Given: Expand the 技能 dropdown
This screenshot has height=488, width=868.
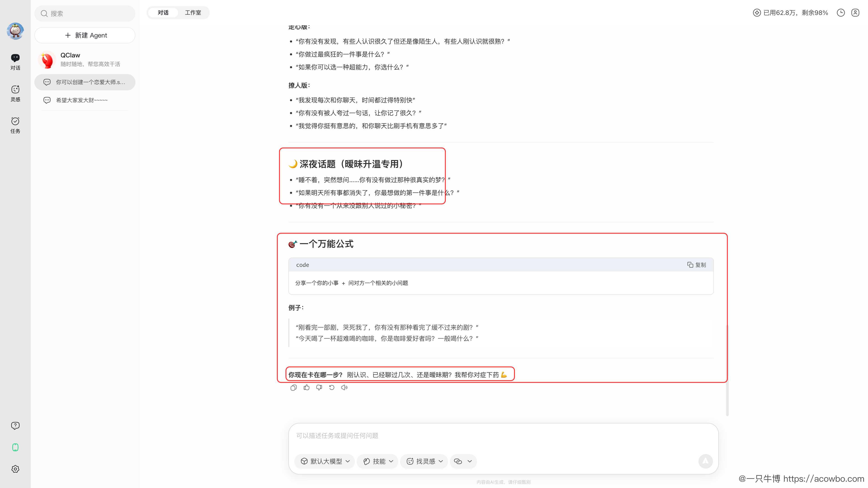Looking at the screenshot, I should click(378, 461).
